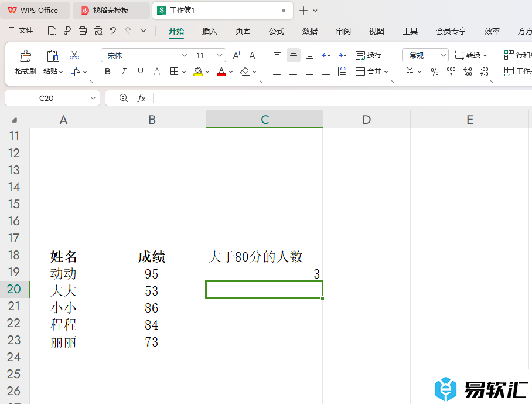Toggle Bold formatting
The image size is (532, 404).
click(108, 72)
